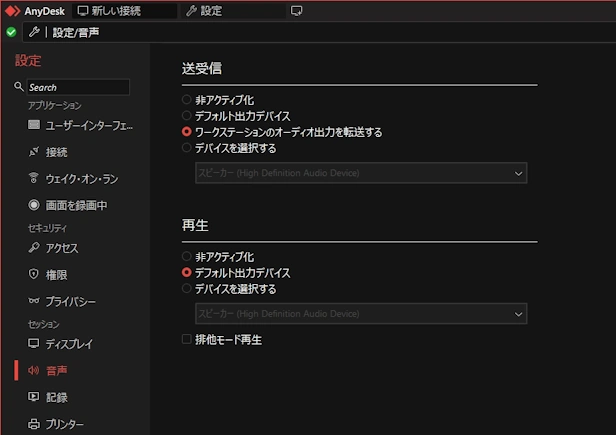Image resolution: width=616 pixels, height=435 pixels.
Task: Select デフォルト出力デバイス under 送受信
Action: point(187,116)
